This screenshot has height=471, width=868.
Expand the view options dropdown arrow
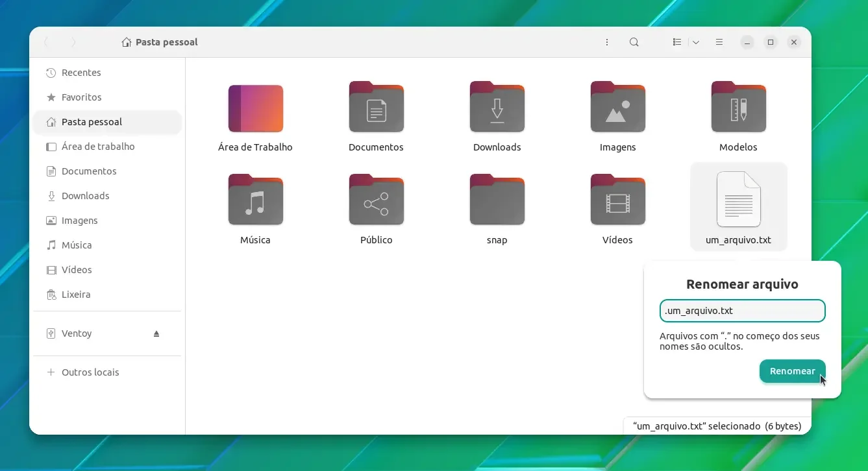(x=696, y=42)
